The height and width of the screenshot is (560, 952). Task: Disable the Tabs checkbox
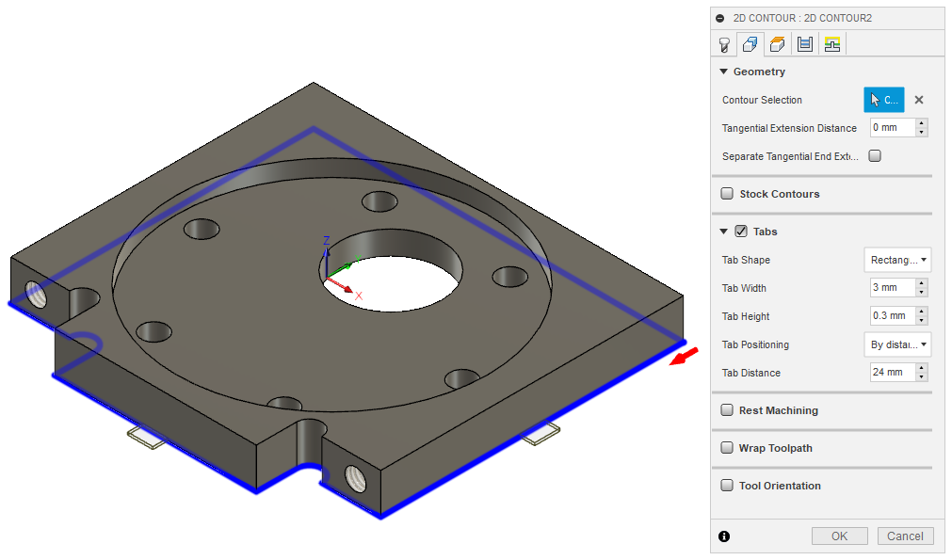[739, 231]
